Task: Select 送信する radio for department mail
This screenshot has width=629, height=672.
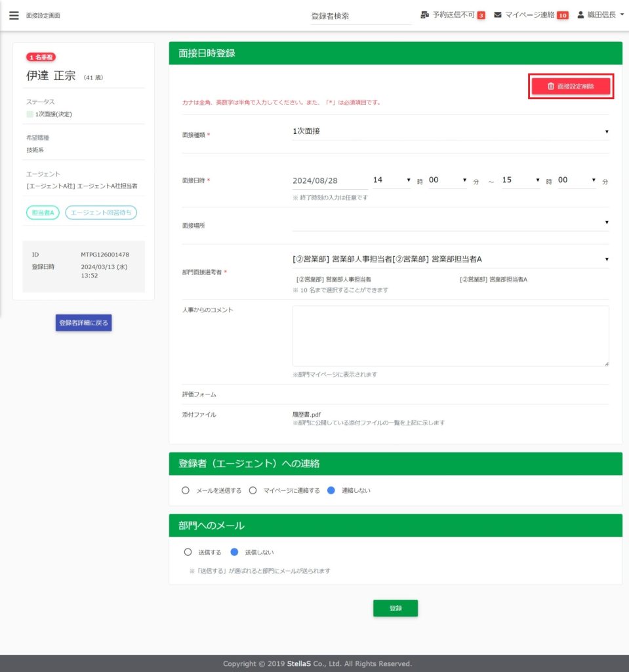Action: (188, 552)
